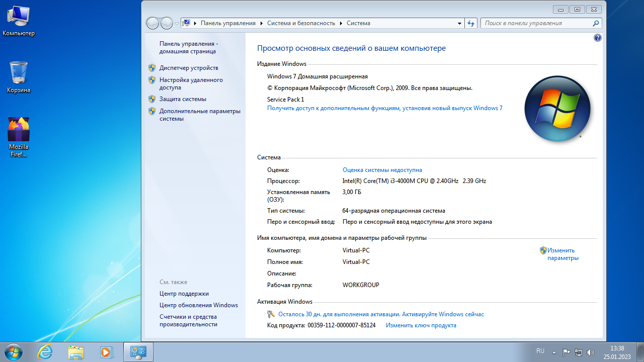Select the Корзина recycle bin icon
This screenshot has height=362, width=644.
click(x=19, y=77)
